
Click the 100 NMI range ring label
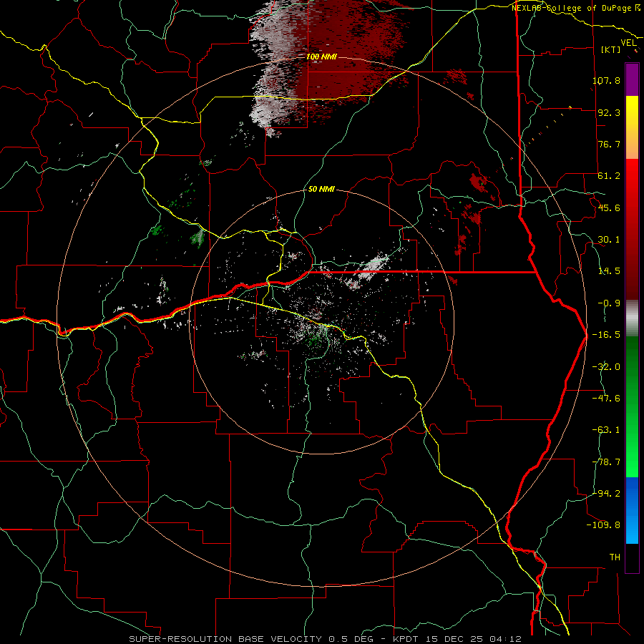321,57
